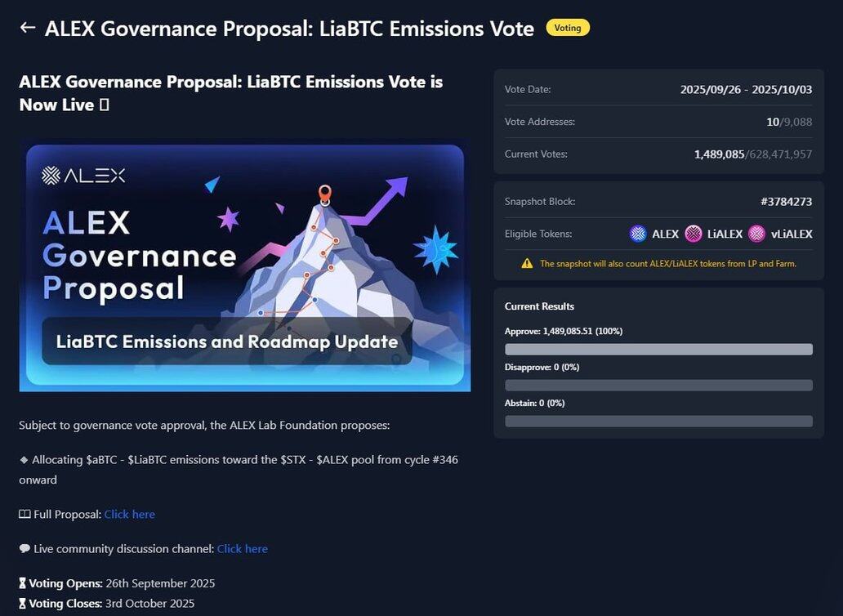Click the Abstain results progress bar
Viewport: 843px width, 616px height.
658,421
